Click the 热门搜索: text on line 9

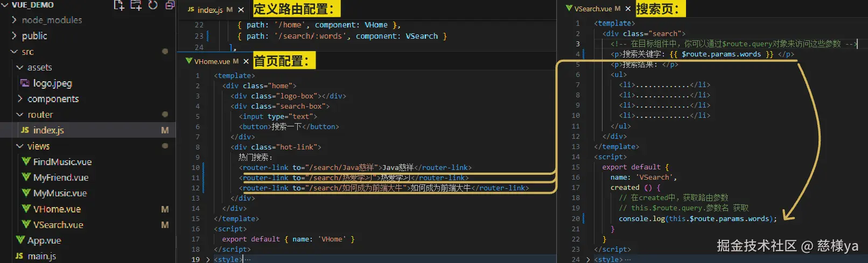[x=256, y=158]
